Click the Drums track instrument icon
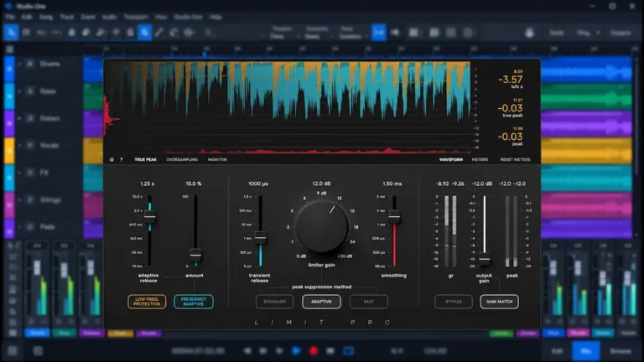Screen dimensions: 644x362 30,64
